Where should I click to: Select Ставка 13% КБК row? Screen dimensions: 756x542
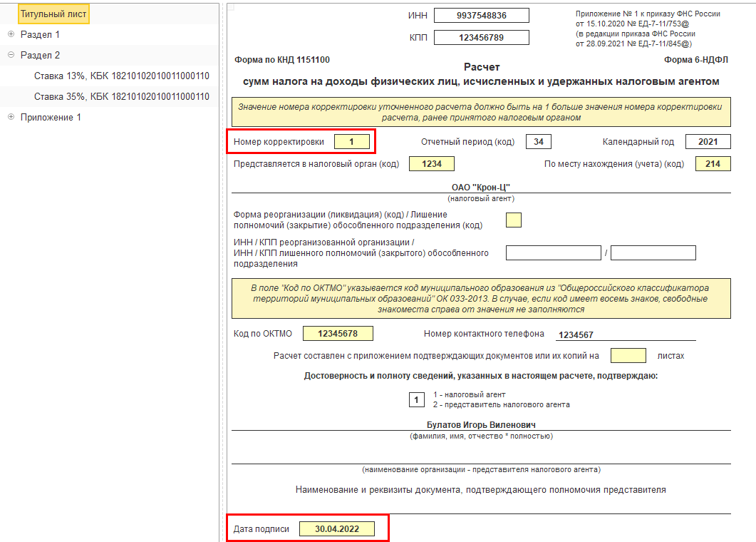pyautogui.click(x=122, y=76)
